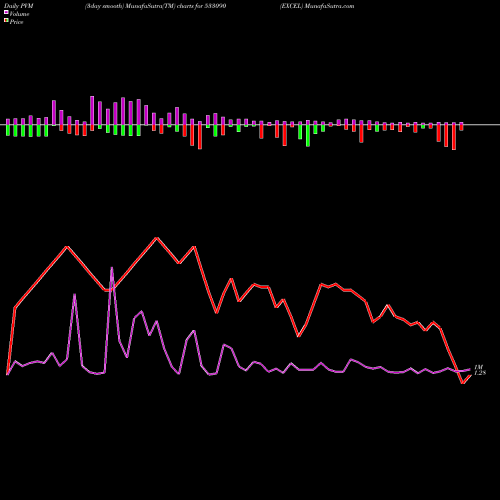Viewport: 500px width, 500px height.
Task: Click the (EXCEL) MunafaSutra.com text
Action: 317,6
